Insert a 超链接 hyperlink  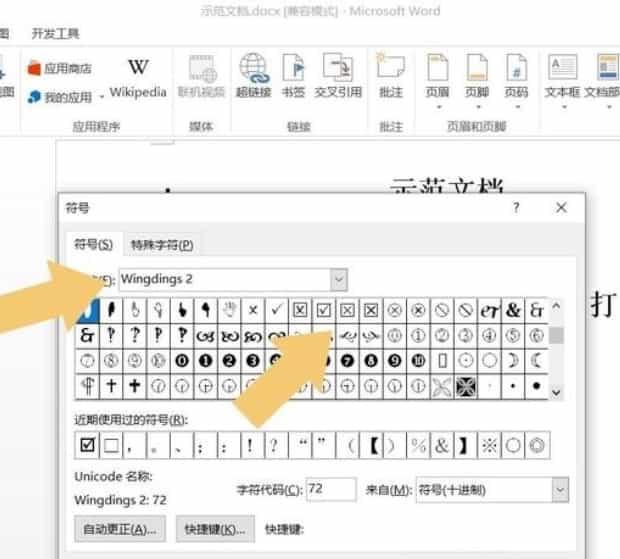[x=254, y=77]
